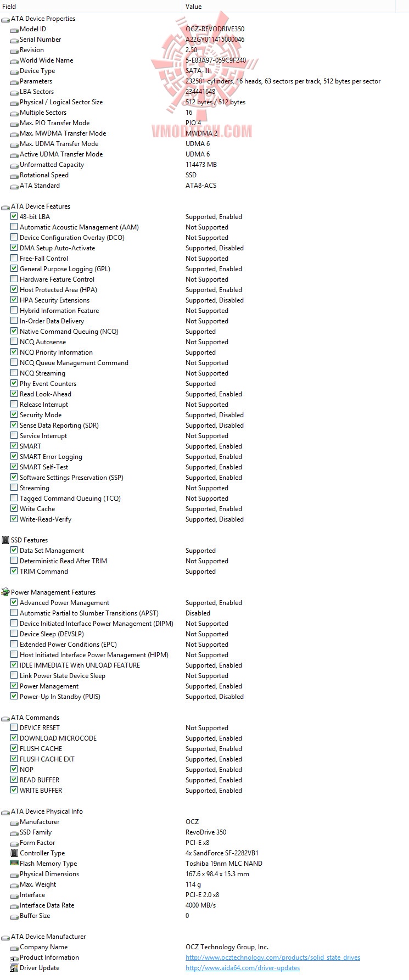Image resolution: width=409 pixels, height=980 pixels.
Task: Toggle the Advanced Power Management checkbox
Action: click(14, 602)
